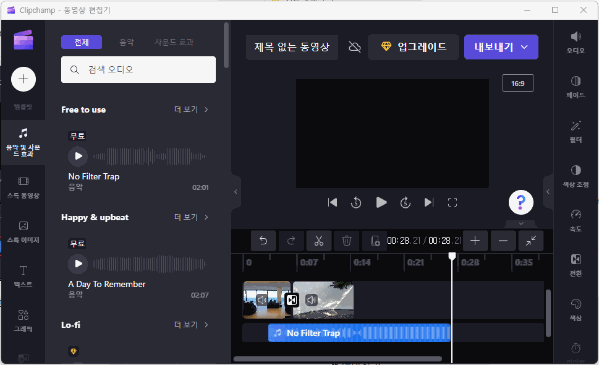599x365 pixels.
Task: Open the help question mark button
Action: tap(521, 202)
